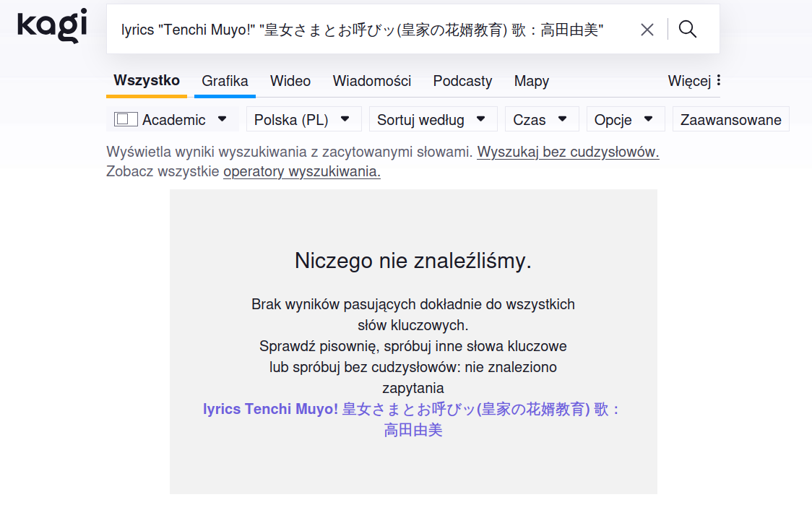Switch to the Grafika tab
This screenshot has width=812, height=505.
point(225,81)
